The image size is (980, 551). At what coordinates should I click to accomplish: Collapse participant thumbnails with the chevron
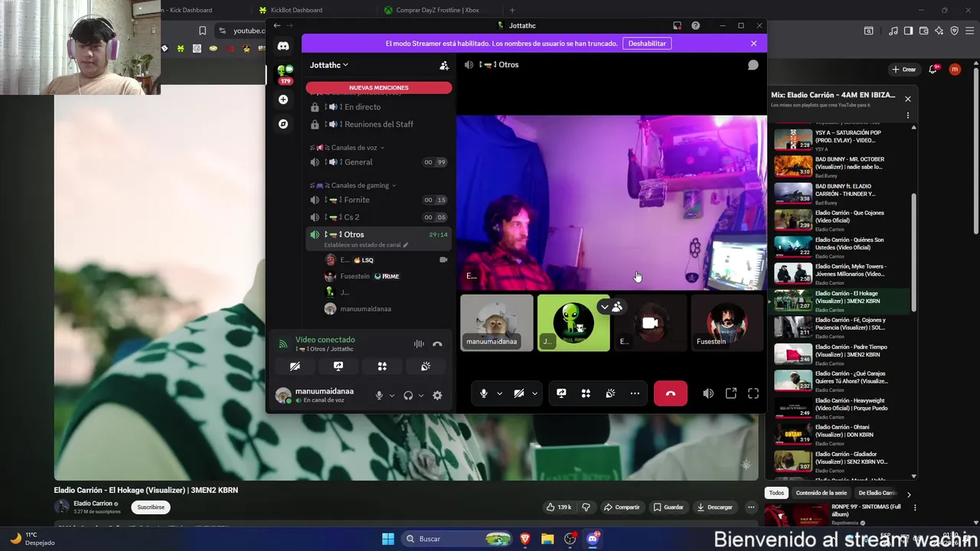click(x=604, y=307)
